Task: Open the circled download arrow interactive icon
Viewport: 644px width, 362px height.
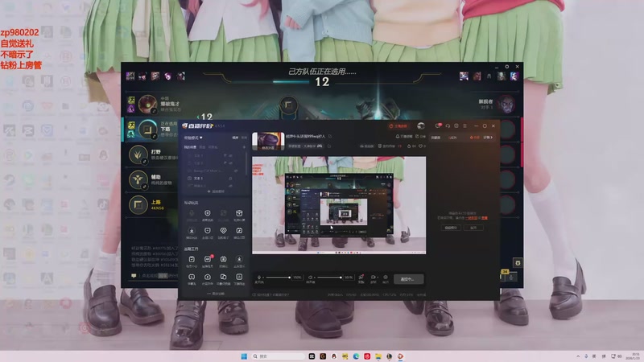Action: tap(192, 231)
